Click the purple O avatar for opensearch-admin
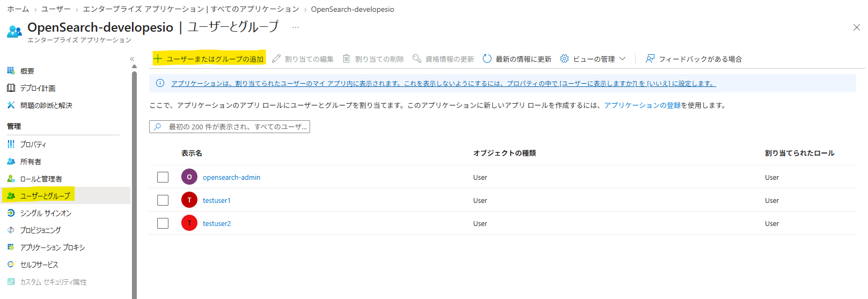The width and height of the screenshot is (868, 299). 189,177
